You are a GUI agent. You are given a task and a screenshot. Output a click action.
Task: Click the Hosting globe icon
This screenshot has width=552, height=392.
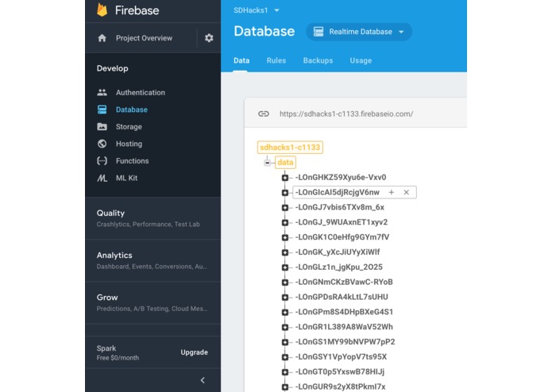click(x=102, y=144)
